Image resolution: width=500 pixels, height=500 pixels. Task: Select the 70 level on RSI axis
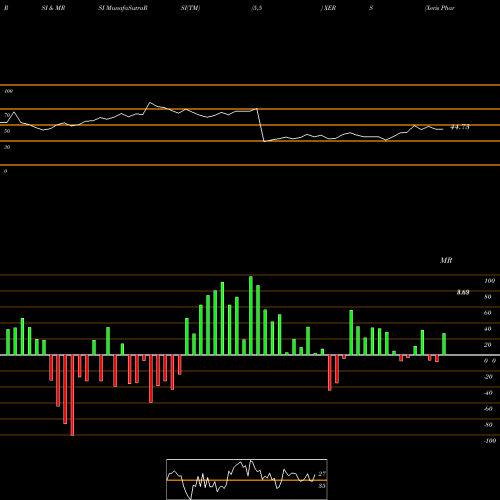pyautogui.click(x=7, y=115)
